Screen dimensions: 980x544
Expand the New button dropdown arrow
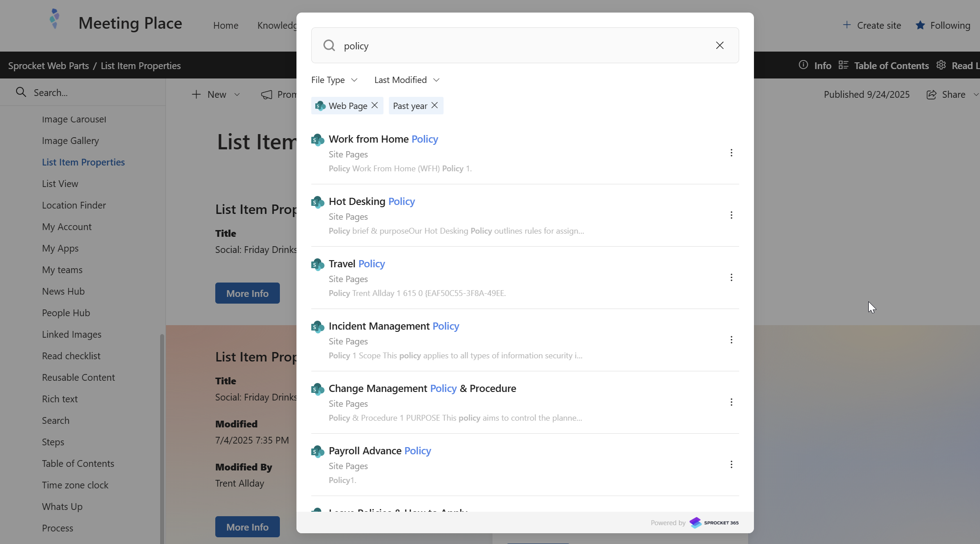tap(237, 95)
